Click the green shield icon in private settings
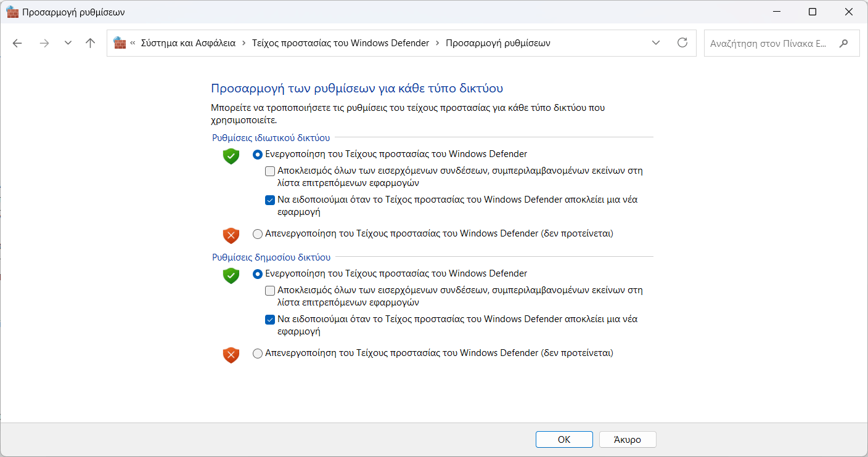Screen dimensions: 868x457 (231, 156)
